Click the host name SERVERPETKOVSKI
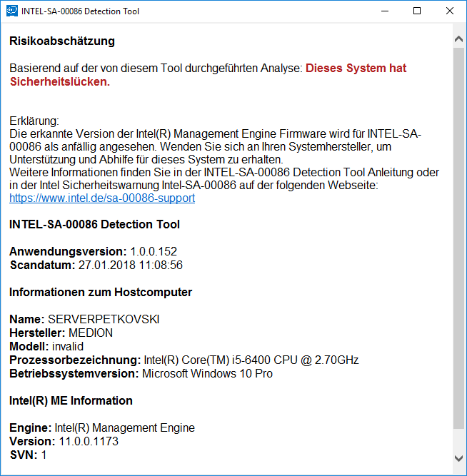 [104, 319]
